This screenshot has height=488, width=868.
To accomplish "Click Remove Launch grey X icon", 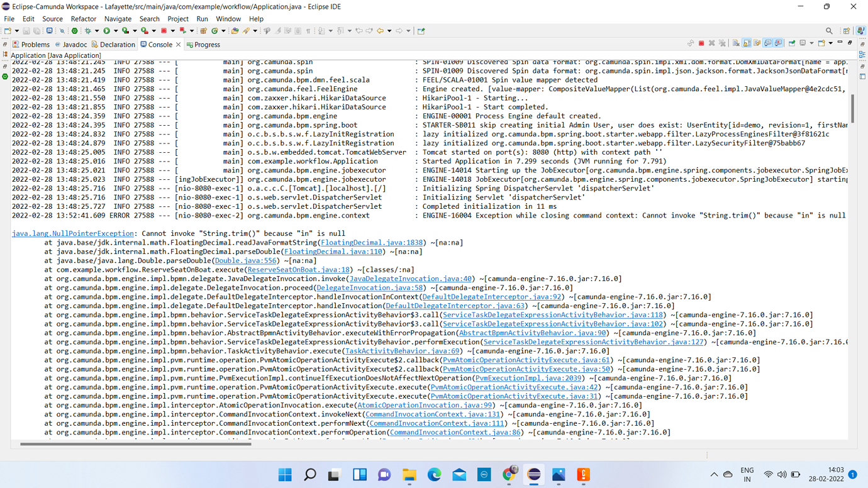I will pos(712,43).
